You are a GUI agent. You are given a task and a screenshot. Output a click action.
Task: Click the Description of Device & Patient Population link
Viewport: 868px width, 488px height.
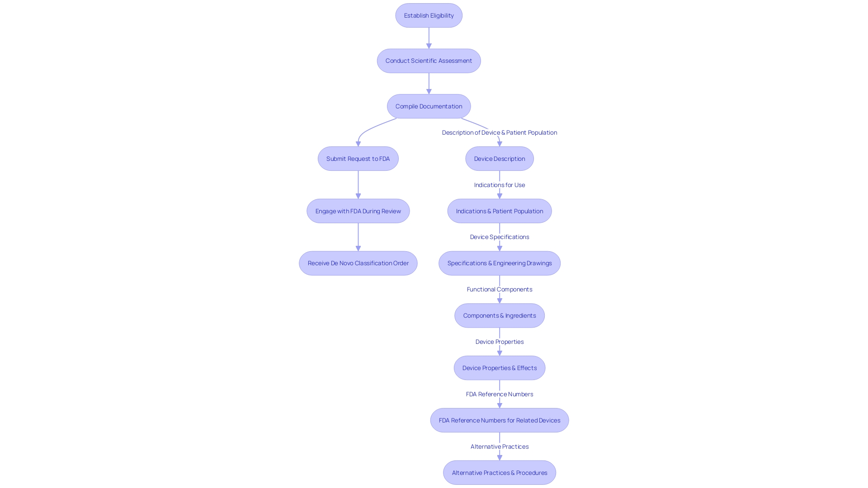(499, 132)
